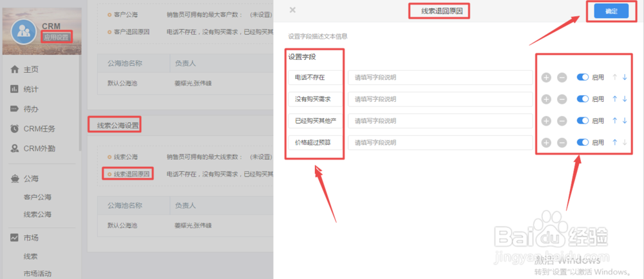Screen dimensions: 644x279
Task: Add a field after 价格超过预算 row
Action: 546,142
